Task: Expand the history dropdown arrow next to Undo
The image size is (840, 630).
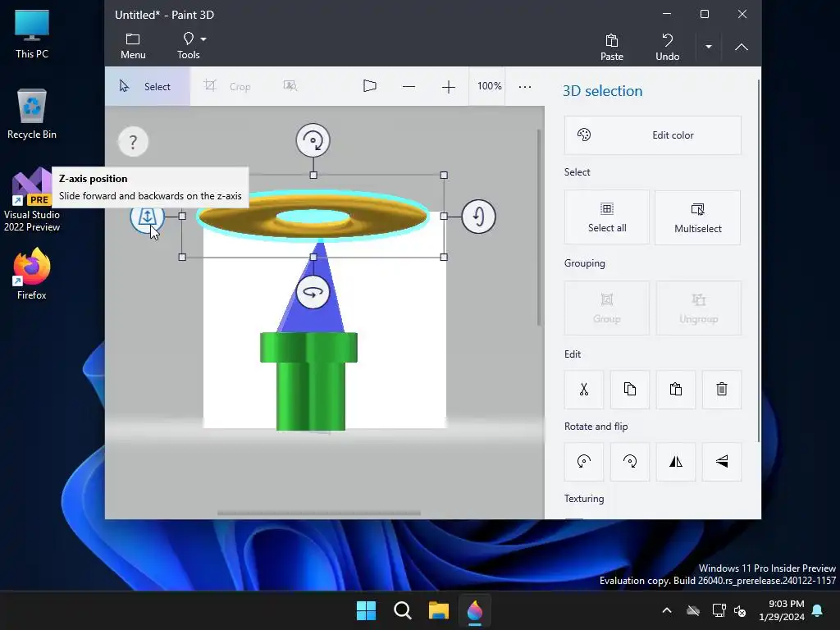Action: (708, 47)
